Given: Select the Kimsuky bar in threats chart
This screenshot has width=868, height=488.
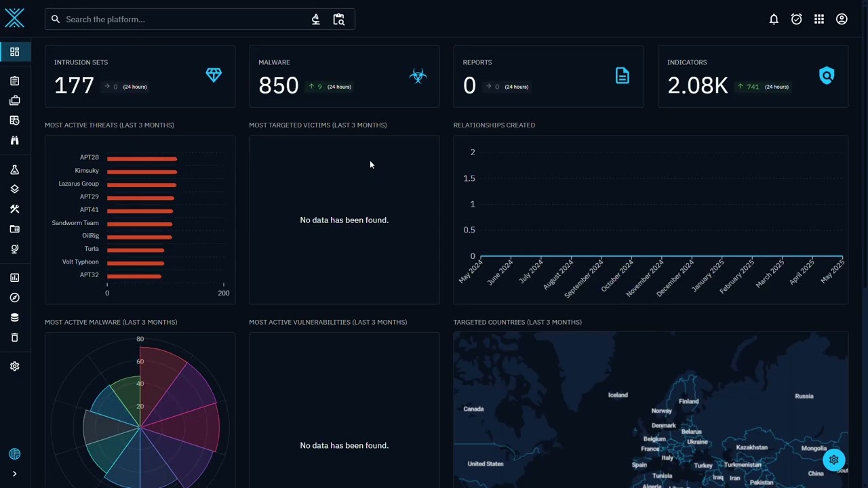Looking at the screenshot, I should tap(142, 171).
